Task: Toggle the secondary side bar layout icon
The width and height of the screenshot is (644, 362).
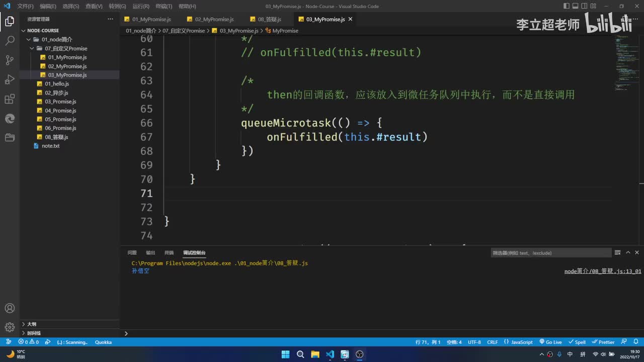Action: (585, 6)
